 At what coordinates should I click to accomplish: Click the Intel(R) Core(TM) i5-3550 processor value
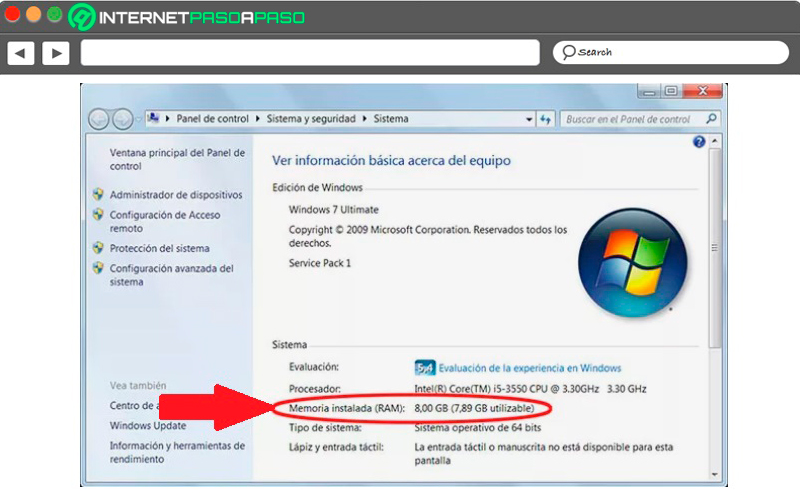(x=530, y=389)
